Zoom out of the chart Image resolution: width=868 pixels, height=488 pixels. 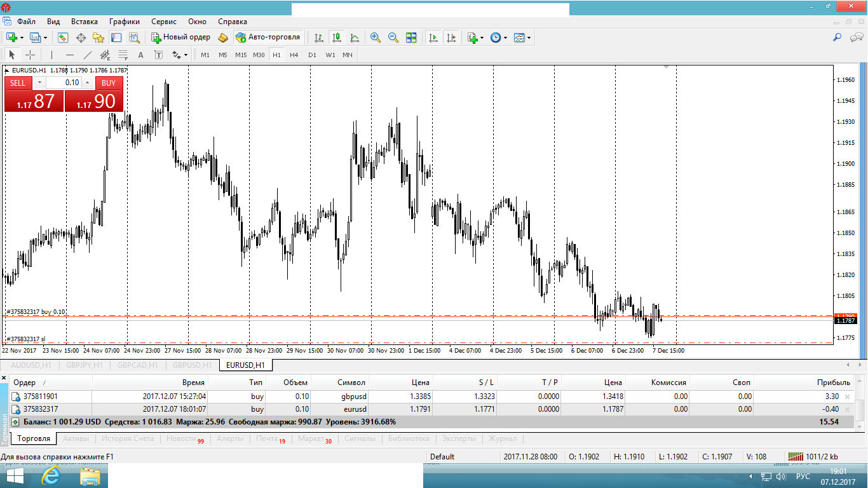pyautogui.click(x=393, y=37)
